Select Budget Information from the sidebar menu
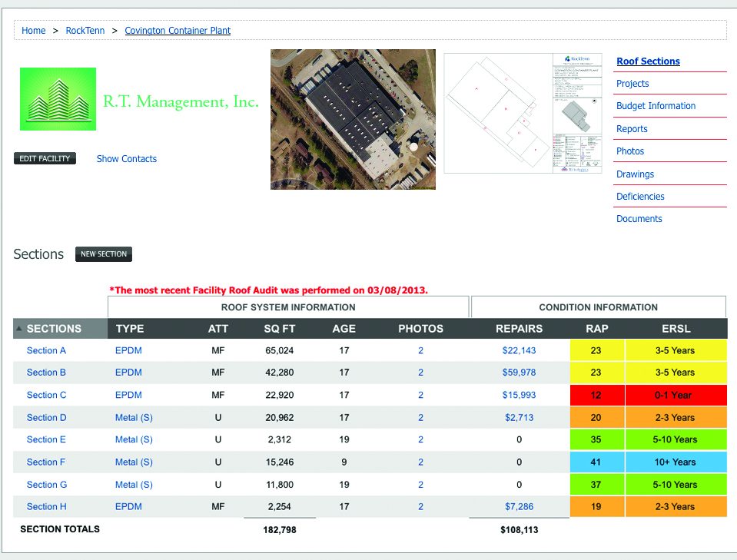 656,106
